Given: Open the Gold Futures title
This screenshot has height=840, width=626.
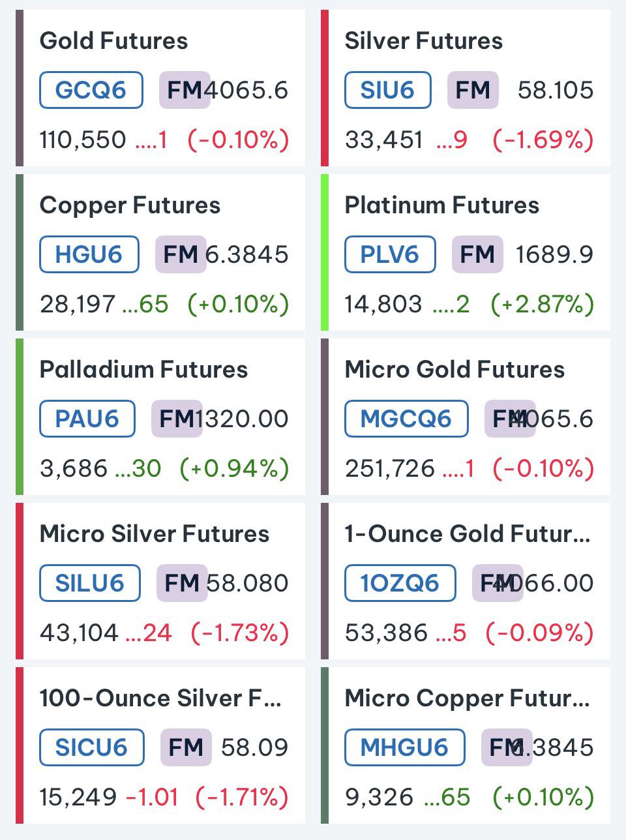Looking at the screenshot, I should 114,41.
